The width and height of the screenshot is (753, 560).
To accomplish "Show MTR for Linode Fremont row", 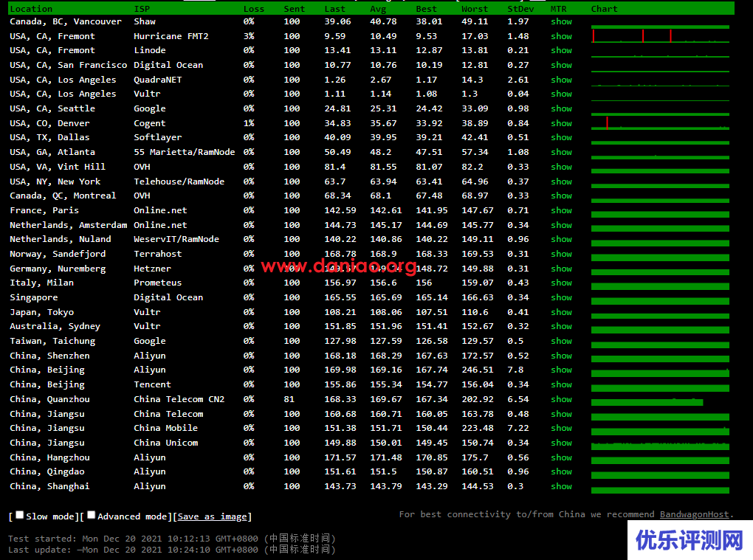I will coord(561,50).
